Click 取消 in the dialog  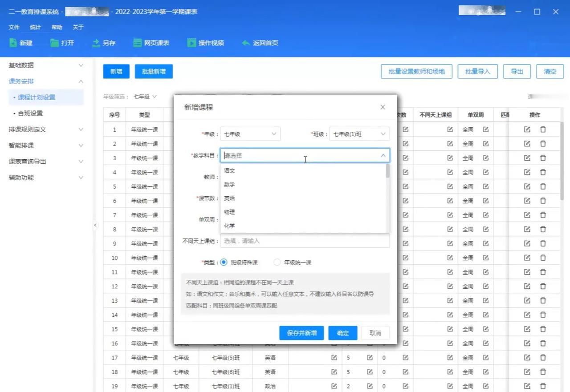(x=375, y=333)
